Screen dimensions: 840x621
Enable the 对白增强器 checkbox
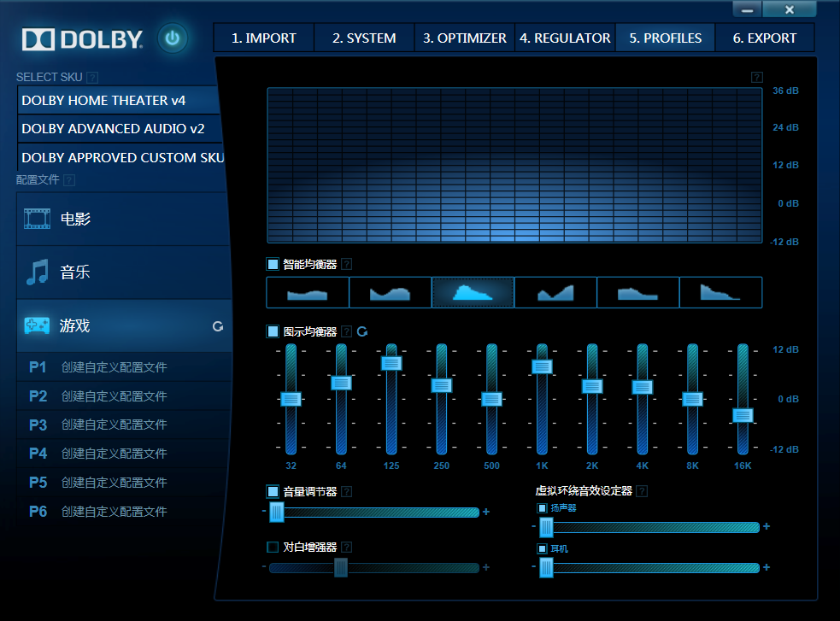pos(273,548)
